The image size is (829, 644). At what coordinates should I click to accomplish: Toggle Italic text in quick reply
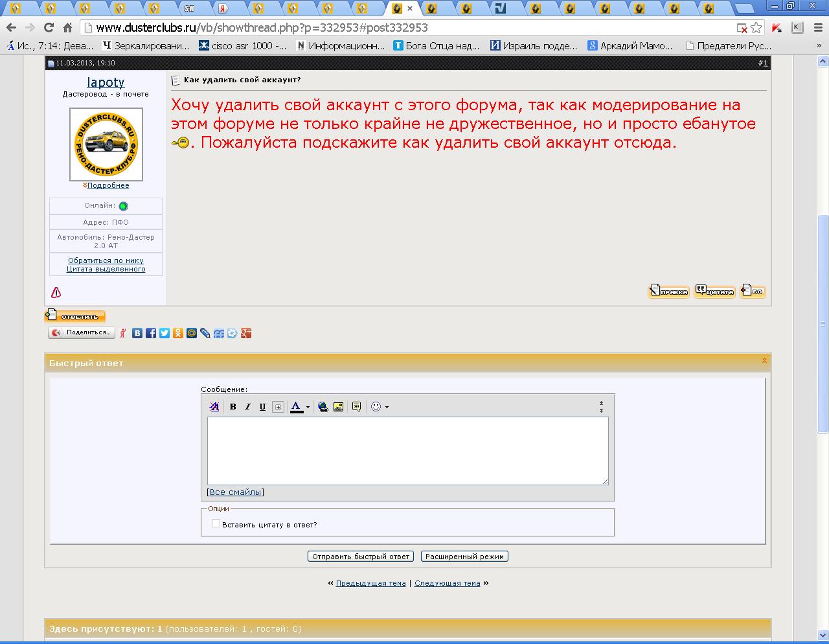coord(247,407)
